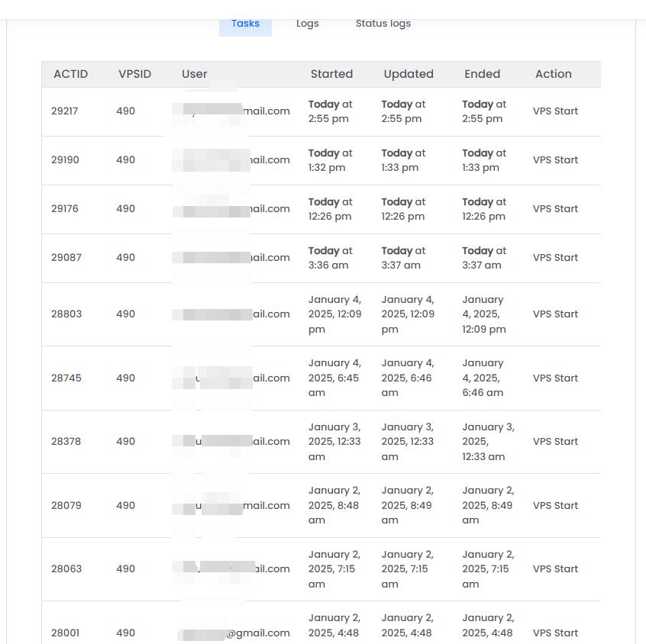This screenshot has height=644, width=646.
Task: Click 'VPS Start' action for task 28378
Action: tap(555, 441)
